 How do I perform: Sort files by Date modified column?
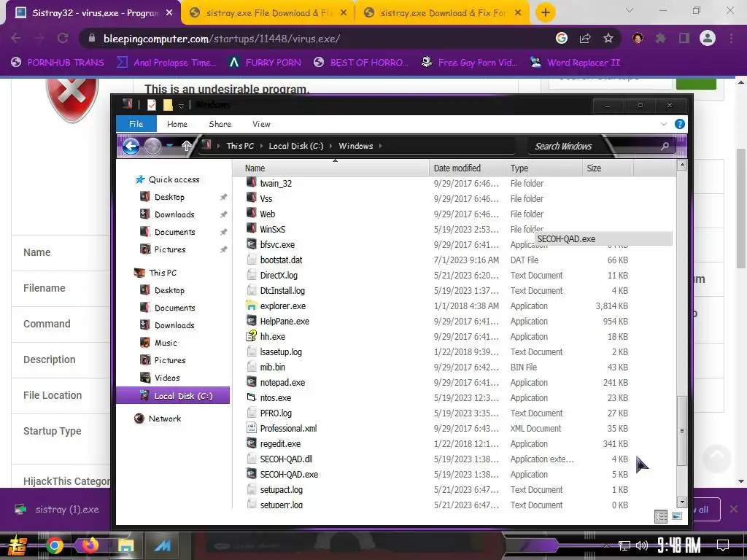pyautogui.click(x=467, y=168)
